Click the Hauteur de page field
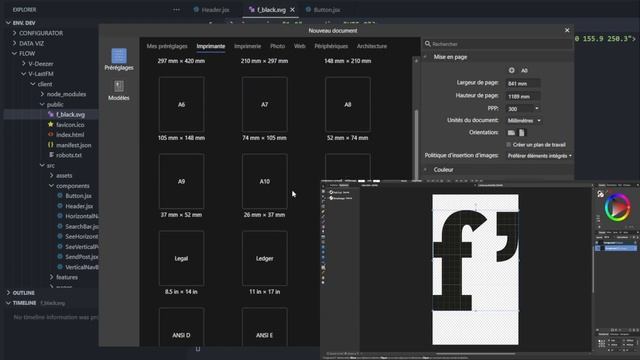The height and width of the screenshot is (360, 640). point(523,97)
